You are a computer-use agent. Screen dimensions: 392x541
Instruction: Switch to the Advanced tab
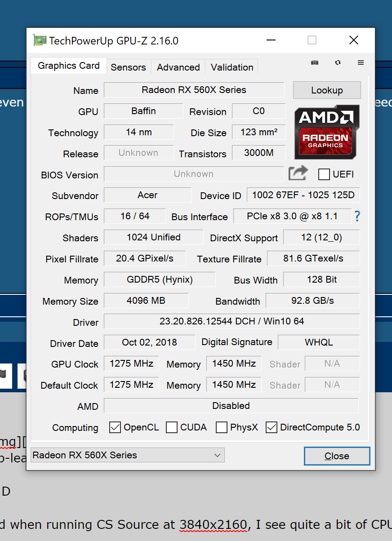pos(178,67)
